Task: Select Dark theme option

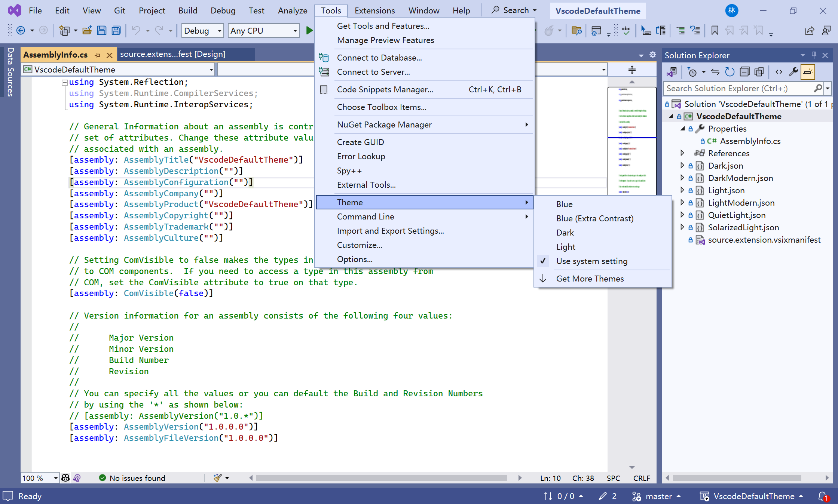Action: 565,232
